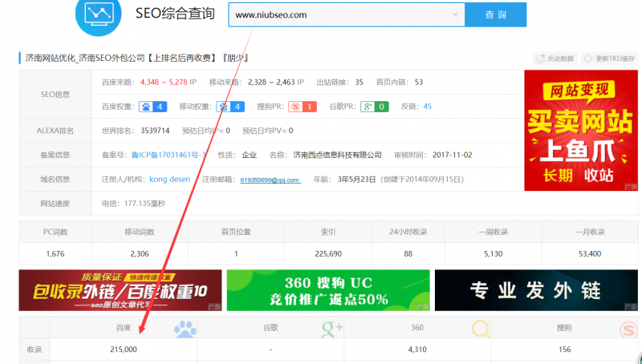Viewport: 642px width, 364px height.
Task: Click 24小时收录 value 88
Action: [x=408, y=254]
